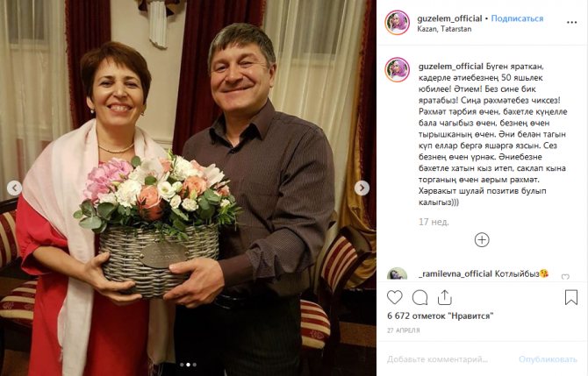Go to previous photo with left arrow
Image resolution: width=588 pixels, height=376 pixels.
pyautogui.click(x=15, y=188)
